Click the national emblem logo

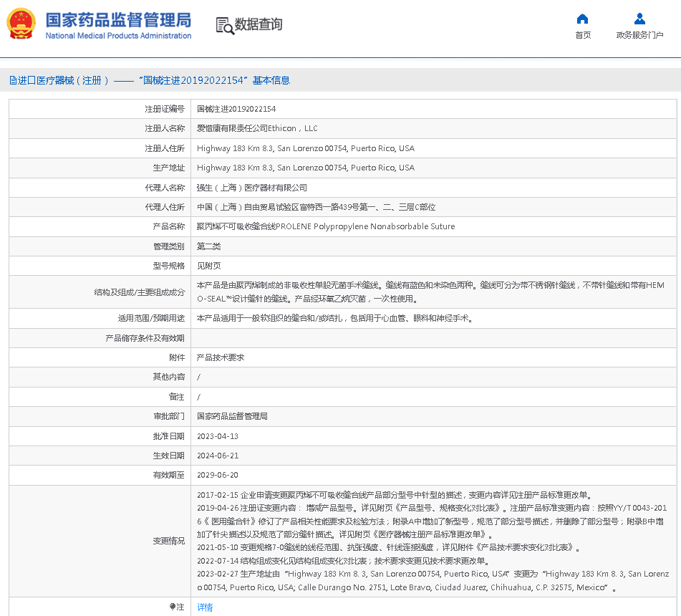click(21, 24)
